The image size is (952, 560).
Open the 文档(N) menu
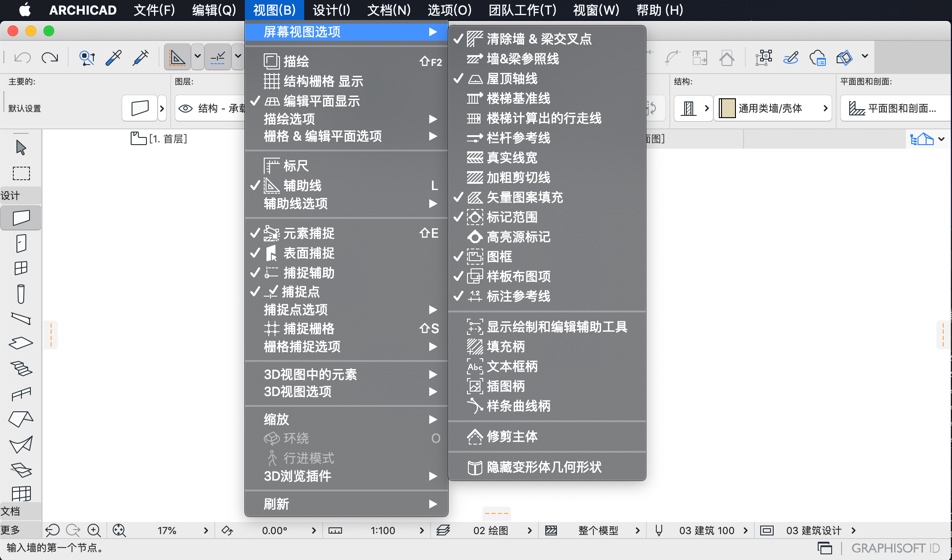pos(389,10)
